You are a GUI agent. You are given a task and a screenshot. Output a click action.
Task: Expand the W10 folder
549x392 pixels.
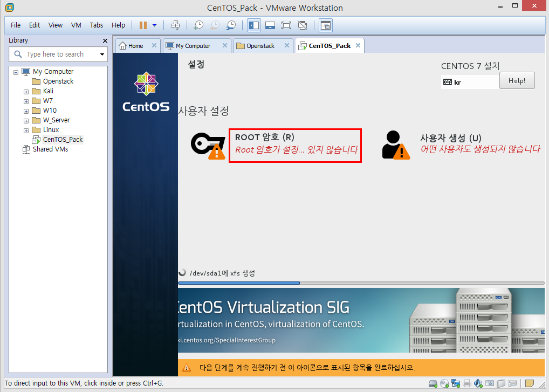click(x=26, y=111)
